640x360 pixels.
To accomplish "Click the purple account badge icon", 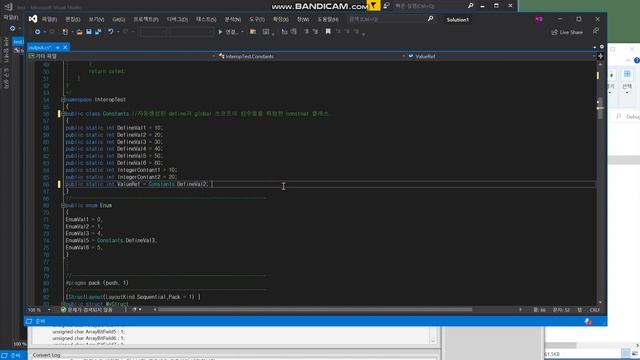I will [539, 19].
